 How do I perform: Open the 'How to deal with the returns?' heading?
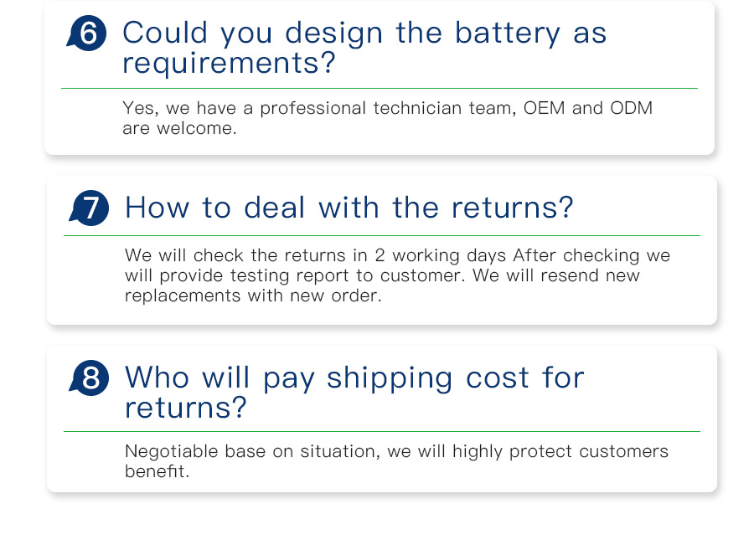click(349, 208)
